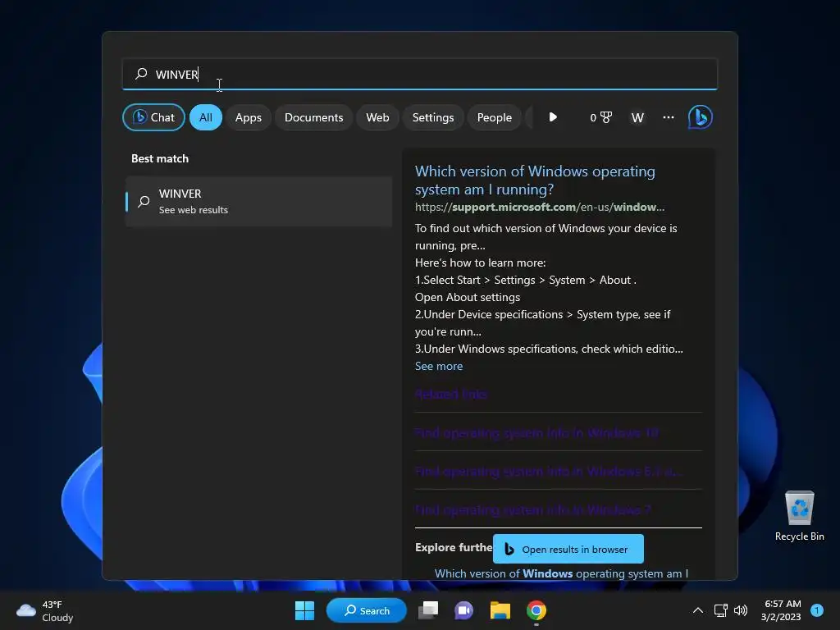Open Bing Chat filter pill
Screen dimensions: 840x630
coord(153,117)
